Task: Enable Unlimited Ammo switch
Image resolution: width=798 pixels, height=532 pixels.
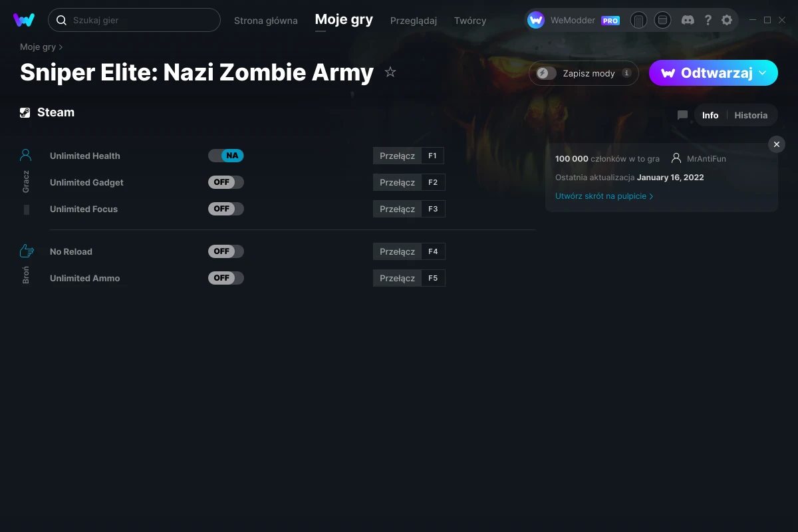Action: click(226, 278)
